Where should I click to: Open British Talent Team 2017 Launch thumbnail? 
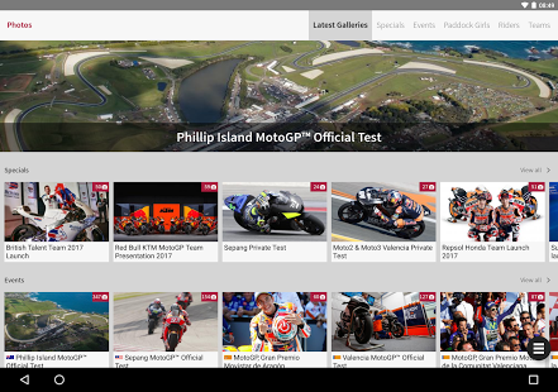coord(56,212)
